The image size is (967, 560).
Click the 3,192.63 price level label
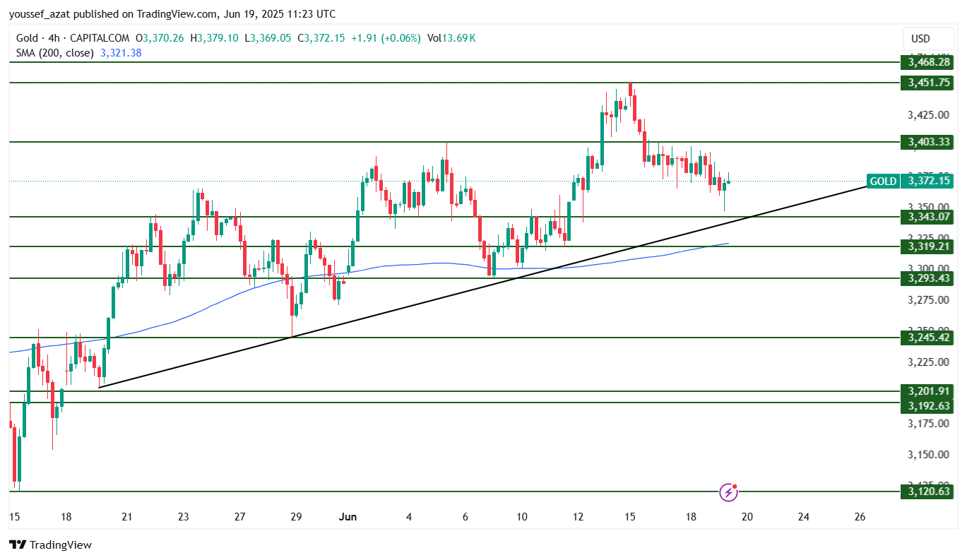[928, 406]
